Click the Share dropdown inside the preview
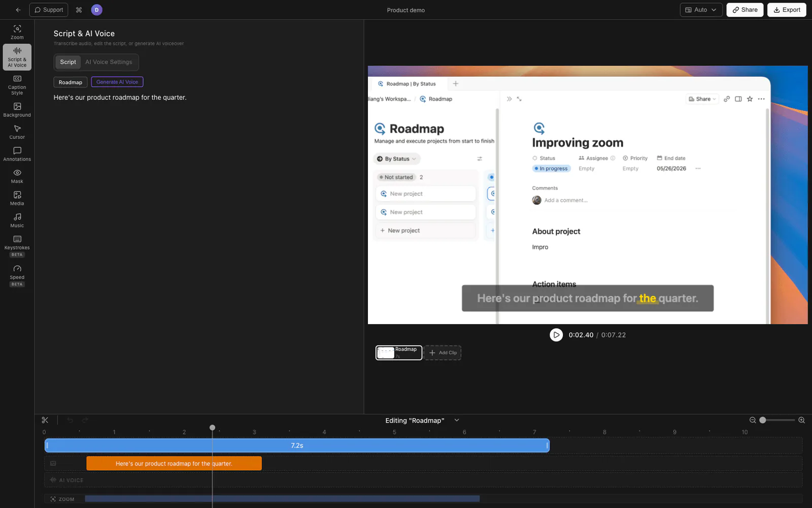 pyautogui.click(x=702, y=99)
